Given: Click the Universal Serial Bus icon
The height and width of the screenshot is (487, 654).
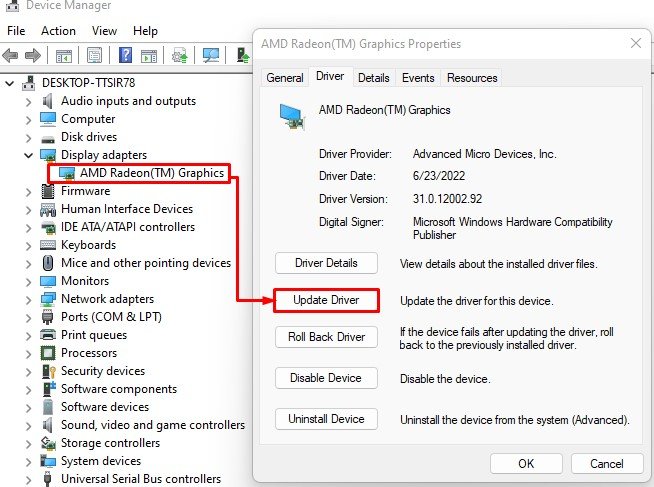Looking at the screenshot, I should click(x=48, y=479).
